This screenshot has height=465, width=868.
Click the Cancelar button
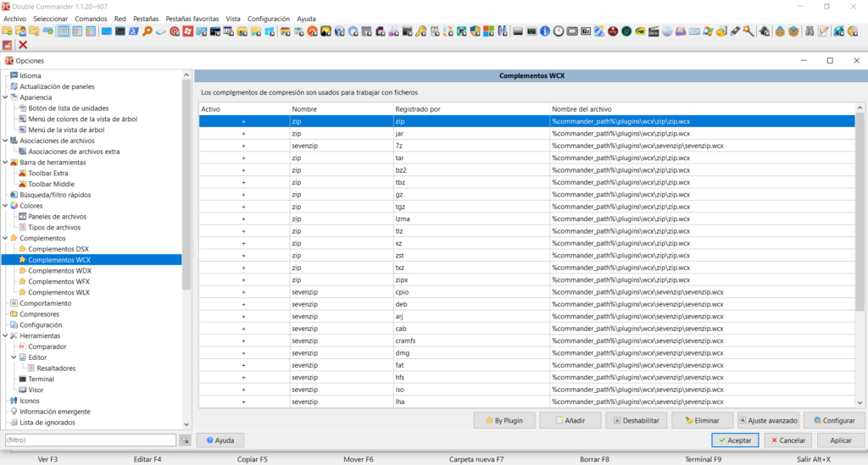pyautogui.click(x=787, y=440)
